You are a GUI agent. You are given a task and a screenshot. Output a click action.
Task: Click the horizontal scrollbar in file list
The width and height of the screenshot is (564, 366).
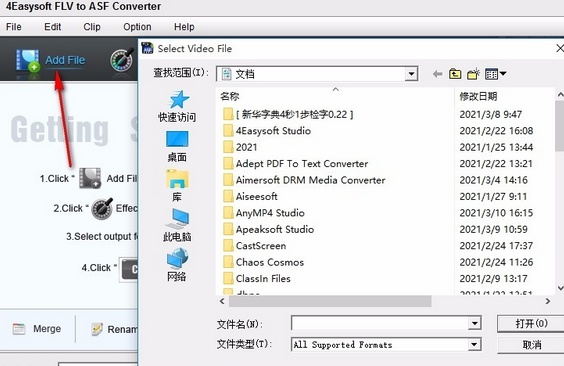[x=330, y=301]
